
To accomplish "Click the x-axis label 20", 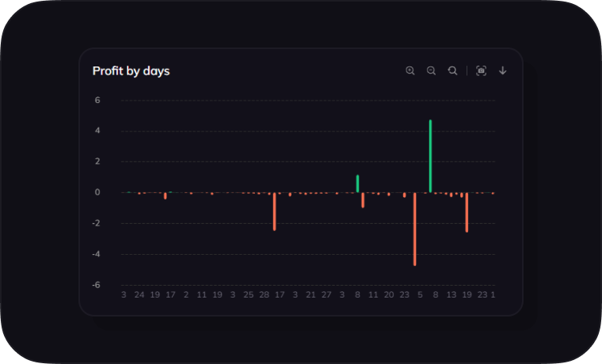I will (x=389, y=294).
